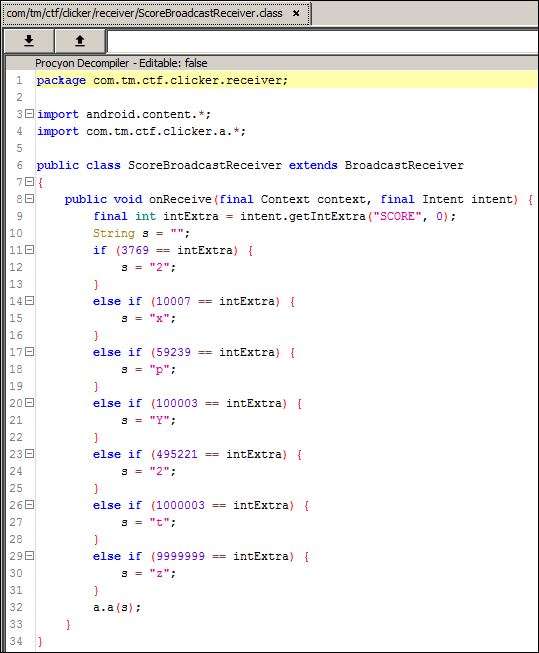Collapse the onReceive method at line 8
Screen dimensions: 539x653
(29, 199)
